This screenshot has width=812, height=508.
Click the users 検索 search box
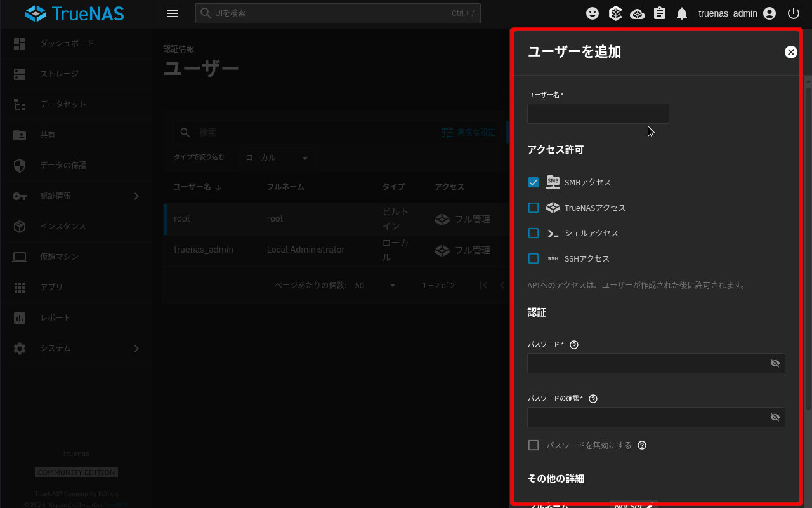(x=304, y=132)
